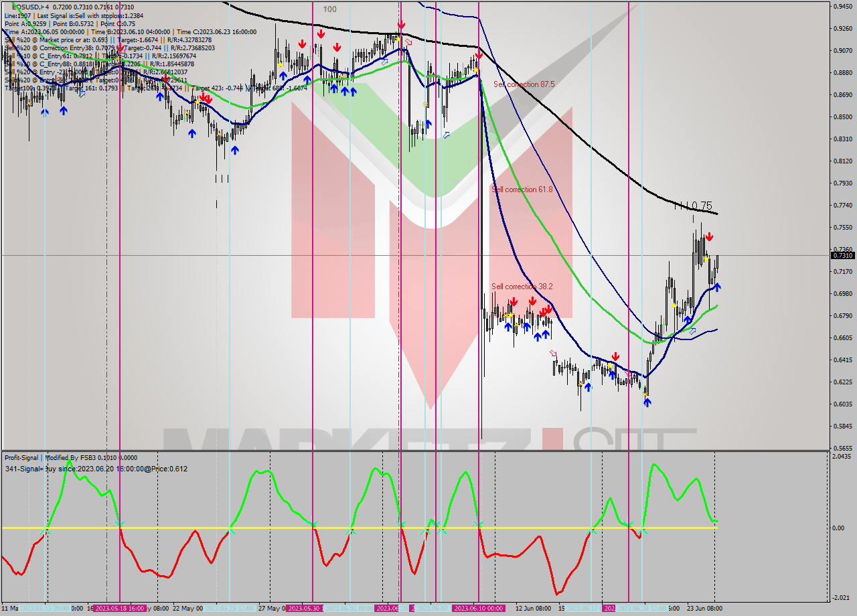Viewport: 857px width, 616px height.
Task: Click the 2023.06.10 00:00 date marker
Action: coord(479,608)
